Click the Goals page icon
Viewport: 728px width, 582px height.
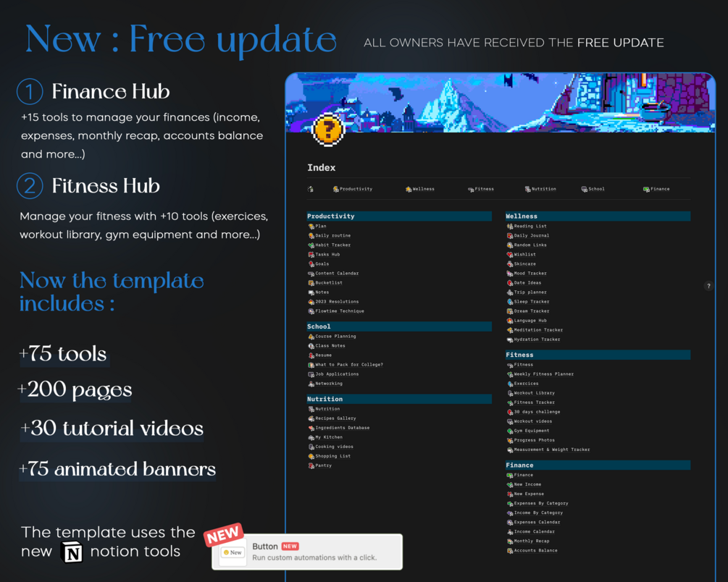[311, 264]
